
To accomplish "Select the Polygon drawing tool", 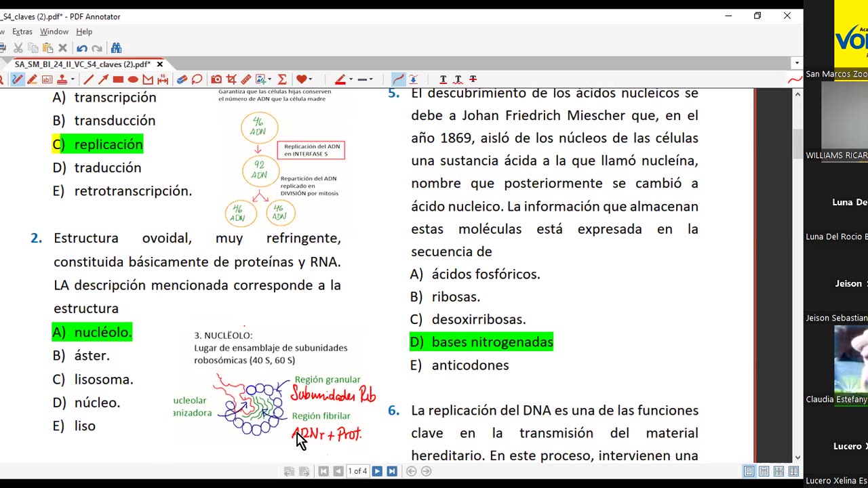I will (148, 79).
